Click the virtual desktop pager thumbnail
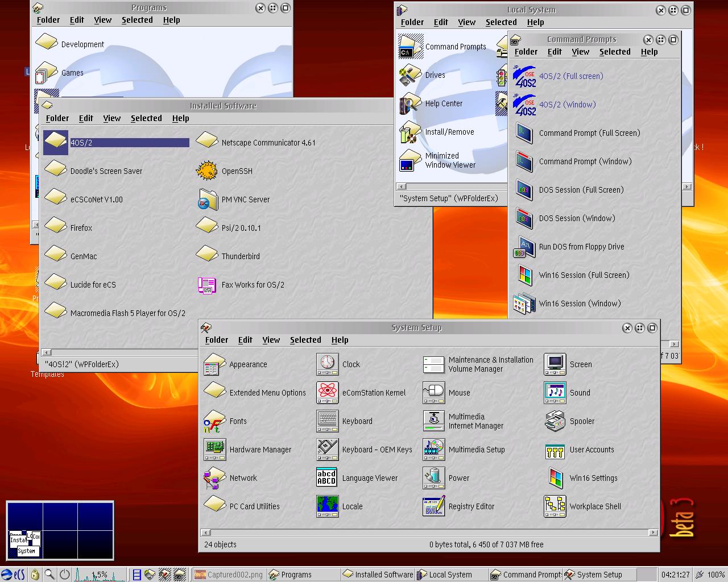The image size is (728, 582). point(60,530)
